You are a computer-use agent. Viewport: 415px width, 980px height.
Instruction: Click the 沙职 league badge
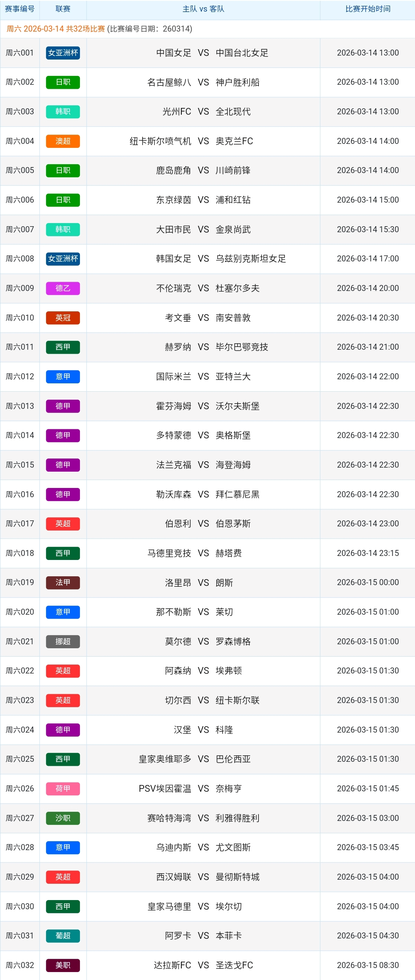(63, 818)
